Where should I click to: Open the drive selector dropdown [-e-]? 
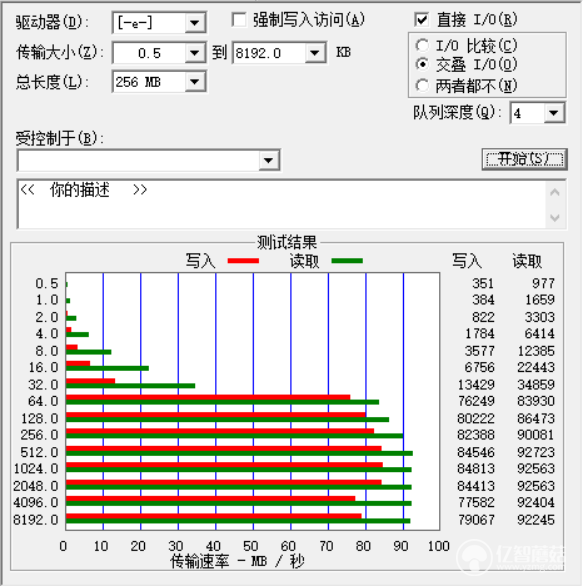coord(195,23)
